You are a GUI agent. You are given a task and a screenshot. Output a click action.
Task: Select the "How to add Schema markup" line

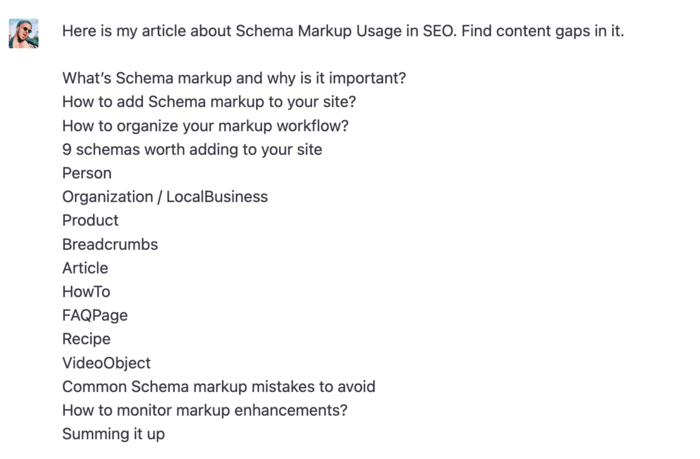point(209,102)
